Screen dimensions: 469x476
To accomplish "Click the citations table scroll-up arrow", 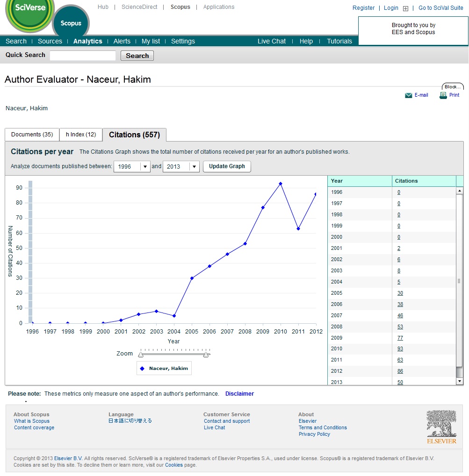I will click(x=460, y=191).
